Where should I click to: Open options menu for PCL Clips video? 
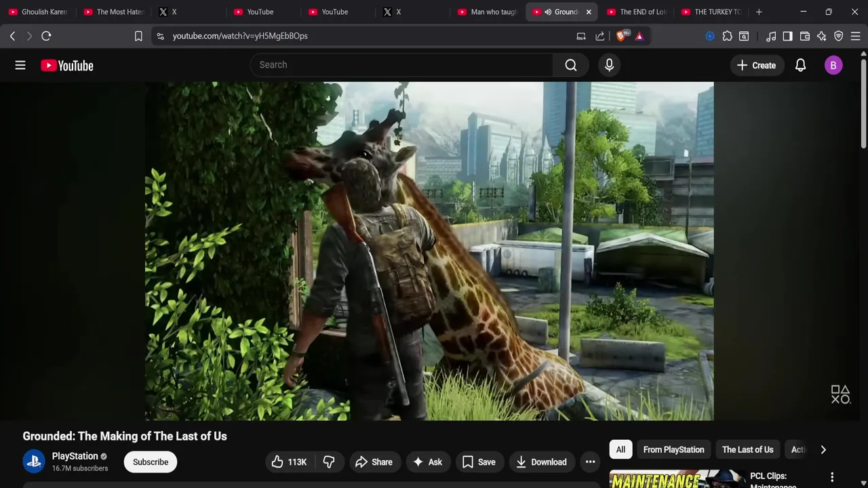click(x=832, y=477)
